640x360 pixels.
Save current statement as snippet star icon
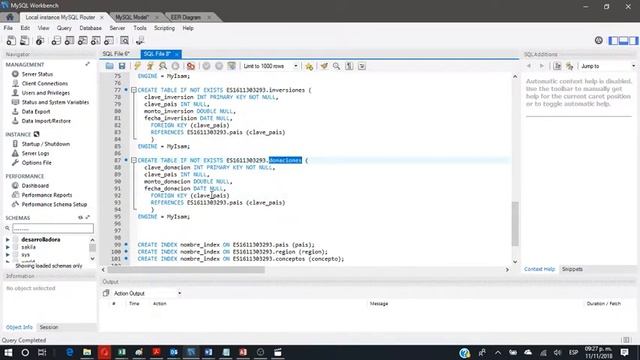[x=309, y=66]
